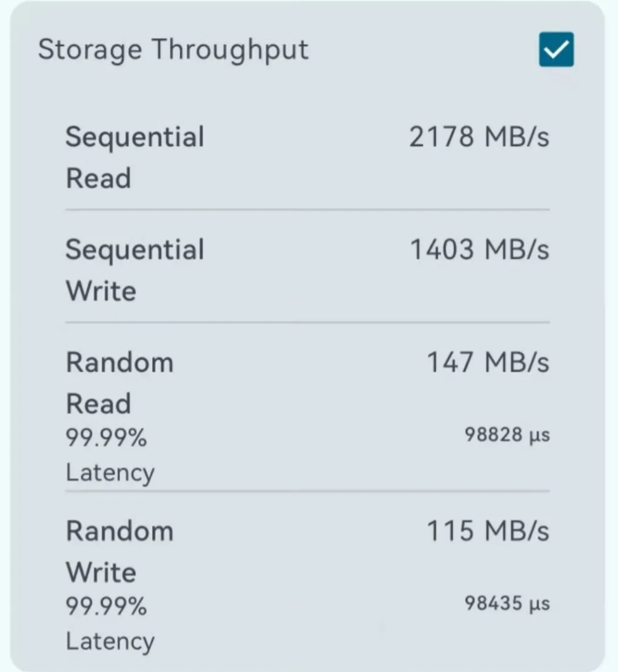
Task: Click the Latency word under Random Write
Action: [110, 641]
